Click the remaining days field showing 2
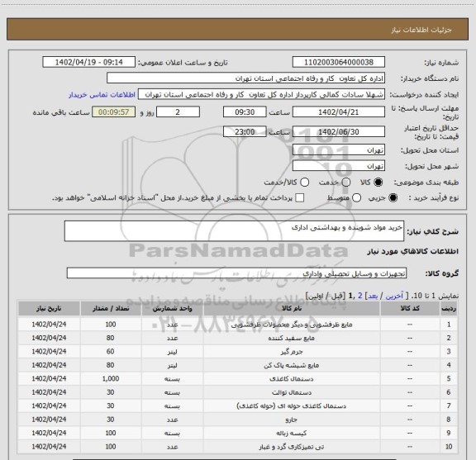The height and width of the screenshot is (460, 476). click(x=178, y=112)
